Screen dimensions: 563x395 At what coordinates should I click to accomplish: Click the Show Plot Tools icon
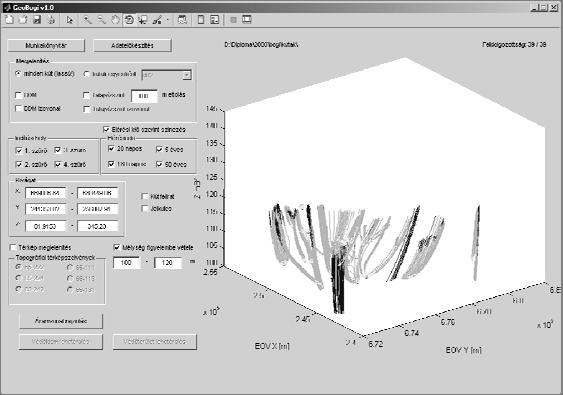(247, 20)
